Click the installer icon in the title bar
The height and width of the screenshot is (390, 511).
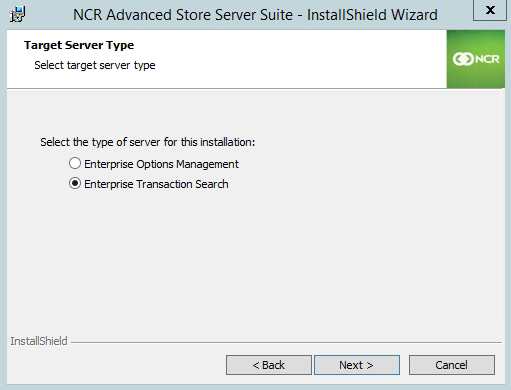(17, 15)
